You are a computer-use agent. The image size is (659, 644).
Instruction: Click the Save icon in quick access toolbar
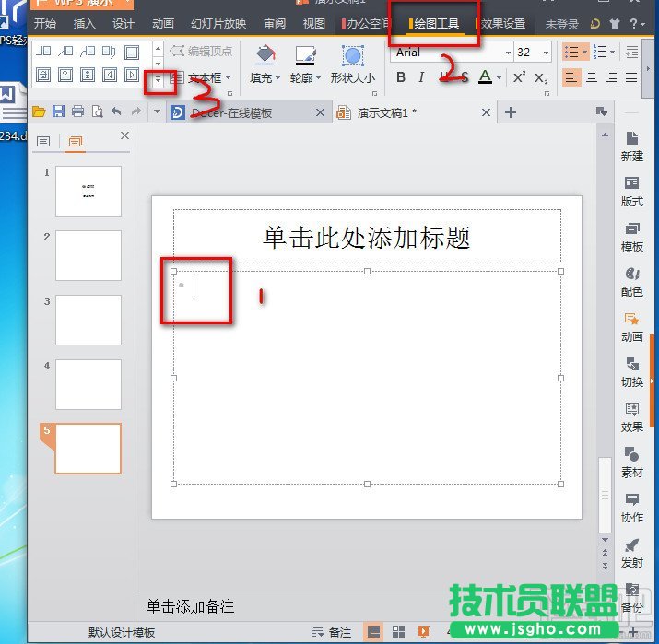(x=58, y=112)
